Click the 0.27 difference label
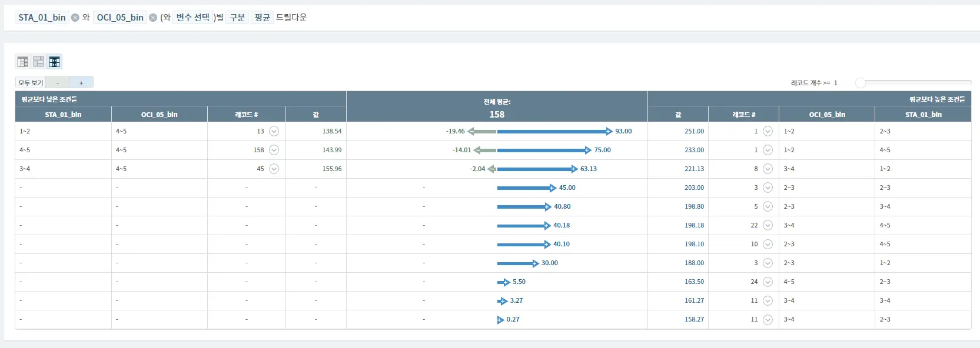The image size is (980, 348). (x=513, y=319)
